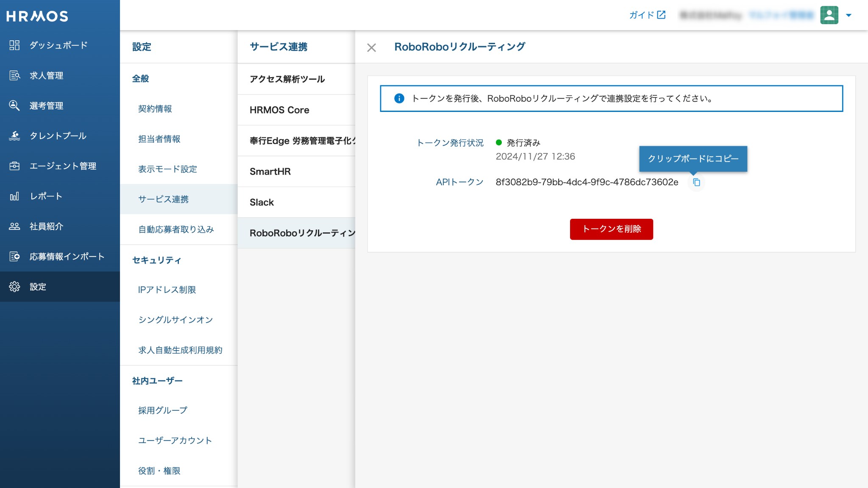Open the account dropdown arrow
This screenshot has width=868, height=488.
849,15
